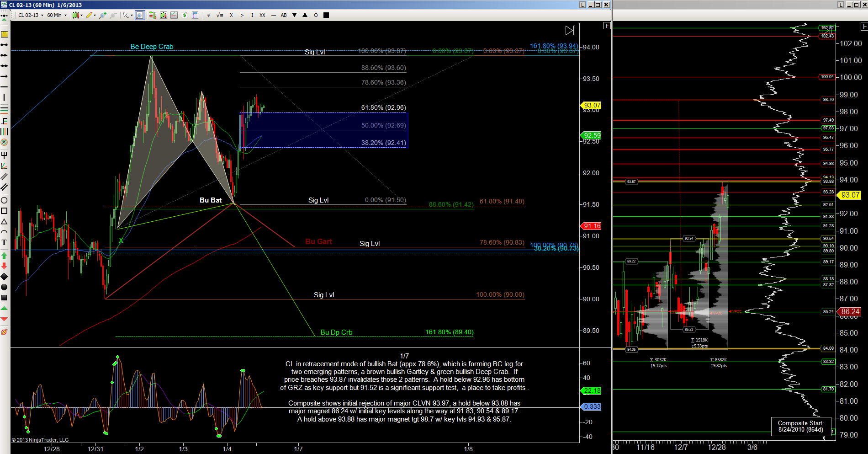Open the Strategies dollar-sign icon
Viewport: 868px width, 454px height.
coord(185,15)
